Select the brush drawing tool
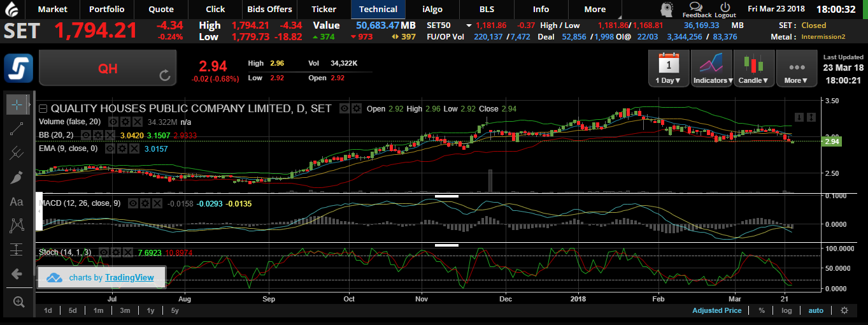Screen dimensions: 868x325 tap(17, 177)
